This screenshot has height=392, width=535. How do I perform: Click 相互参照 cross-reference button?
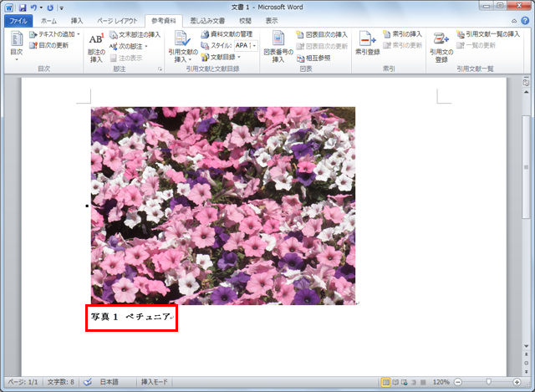click(313, 58)
